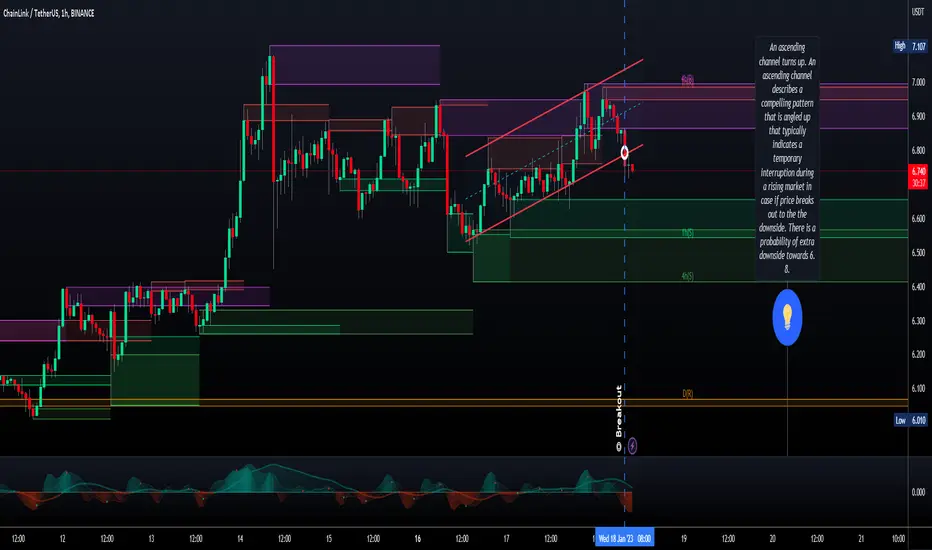Click the vertical Breakout label text
This screenshot has width=932, height=550.
pos(619,411)
